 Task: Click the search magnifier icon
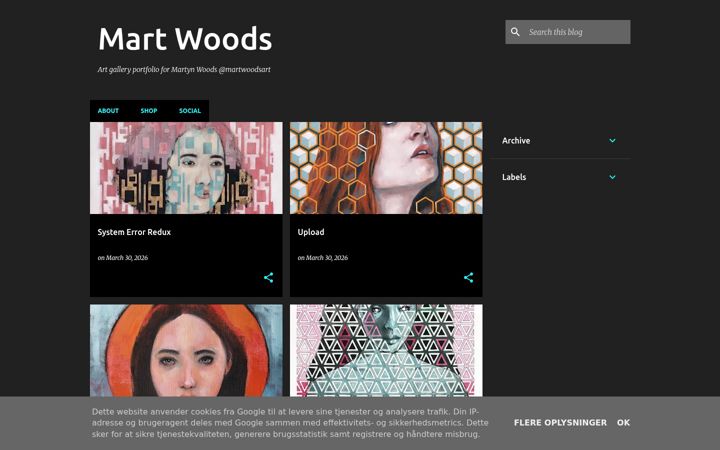[x=515, y=32]
